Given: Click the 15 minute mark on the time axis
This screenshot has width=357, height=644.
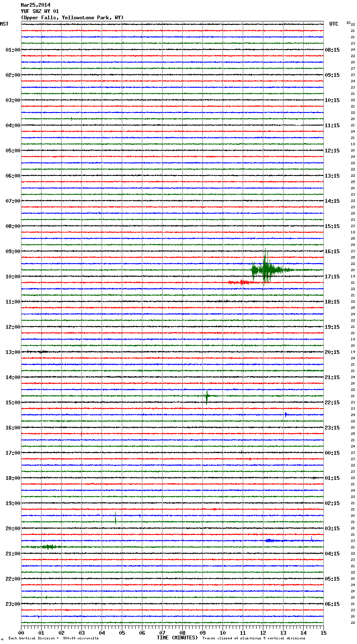Looking at the screenshot, I should pos(323,633).
